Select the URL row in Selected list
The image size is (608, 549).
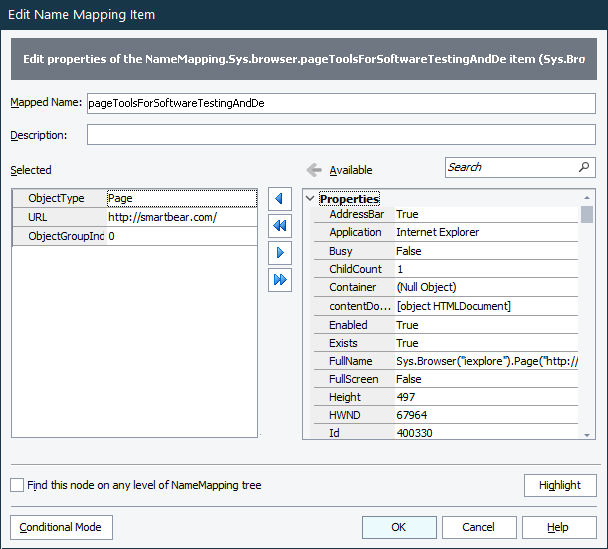pos(134,217)
